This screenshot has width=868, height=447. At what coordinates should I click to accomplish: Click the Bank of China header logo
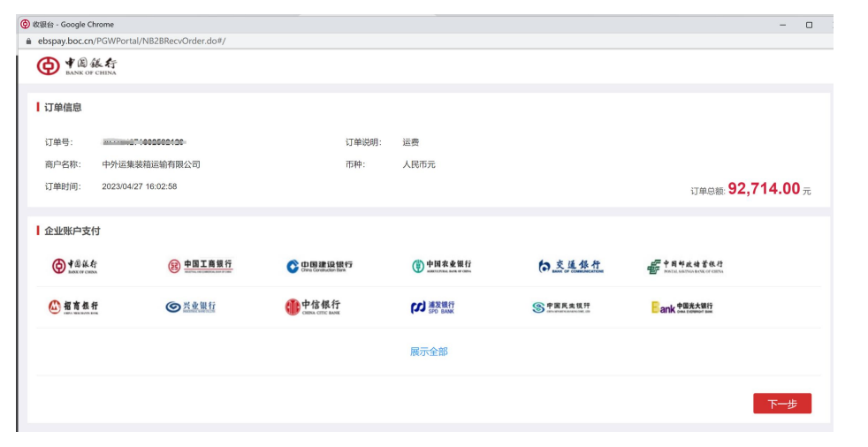click(x=77, y=66)
